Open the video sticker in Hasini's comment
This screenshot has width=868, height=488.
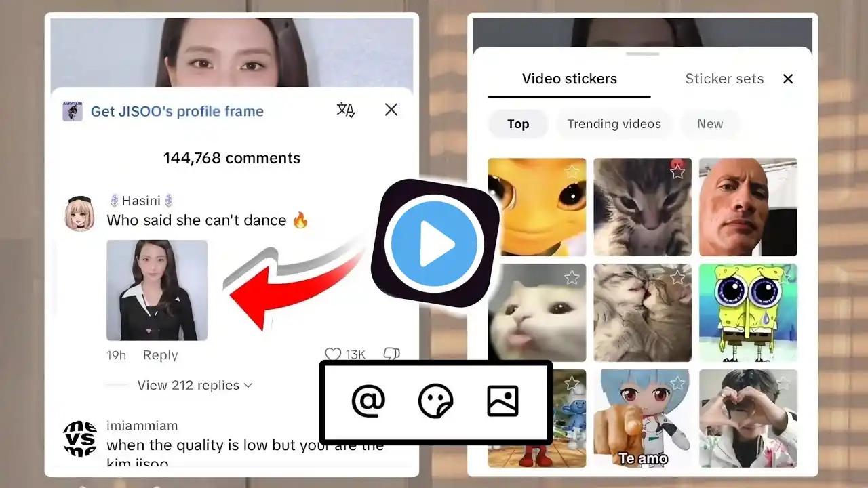157,290
